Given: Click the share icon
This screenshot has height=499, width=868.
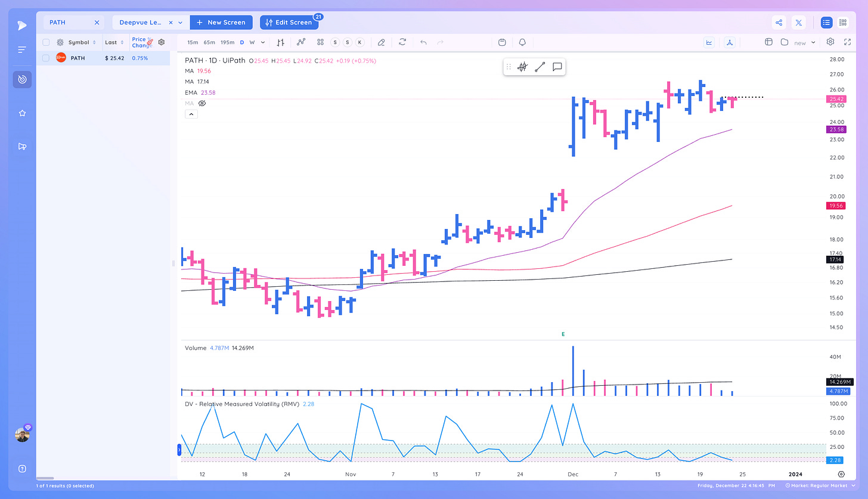Looking at the screenshot, I should pyautogui.click(x=779, y=23).
